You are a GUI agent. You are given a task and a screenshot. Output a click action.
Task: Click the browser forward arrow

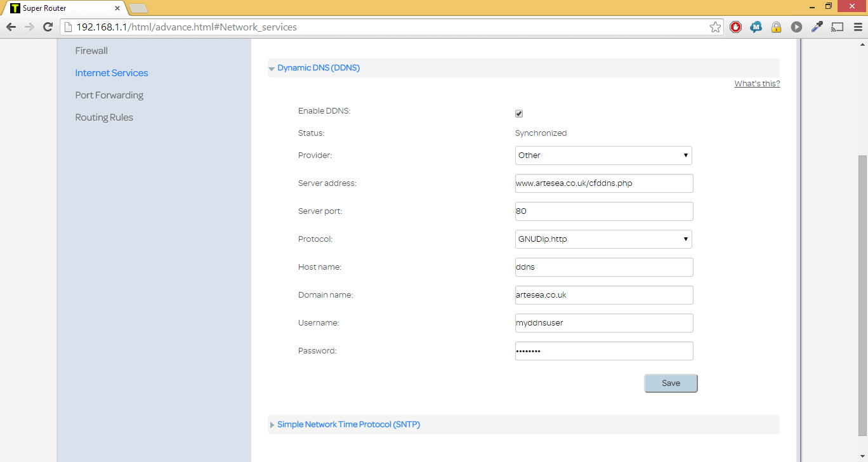29,27
